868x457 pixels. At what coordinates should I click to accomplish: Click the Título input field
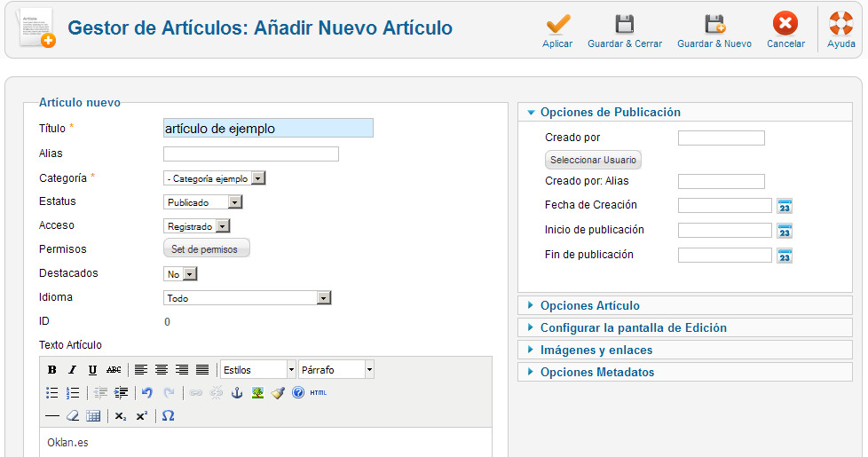(x=268, y=128)
